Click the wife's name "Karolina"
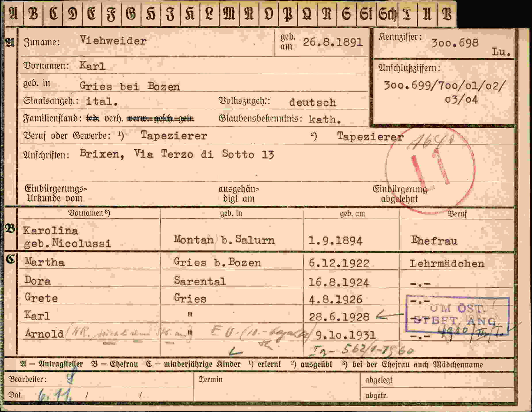 point(51,231)
